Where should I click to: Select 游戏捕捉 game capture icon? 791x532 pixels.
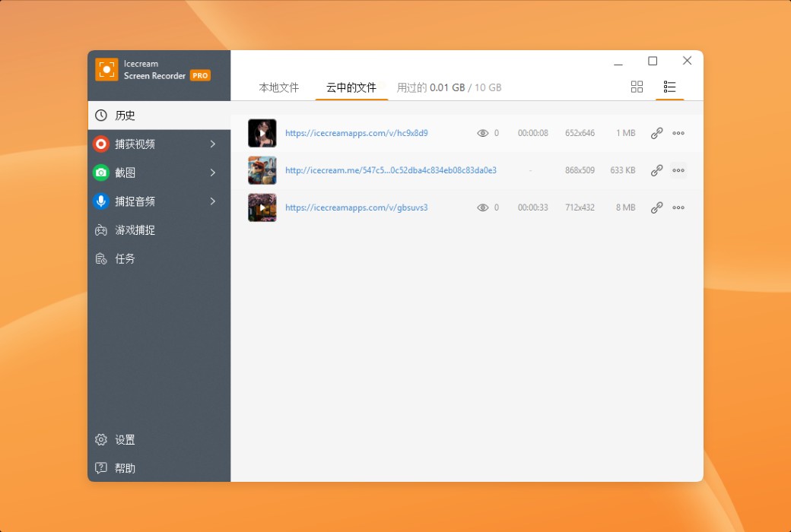tap(101, 230)
